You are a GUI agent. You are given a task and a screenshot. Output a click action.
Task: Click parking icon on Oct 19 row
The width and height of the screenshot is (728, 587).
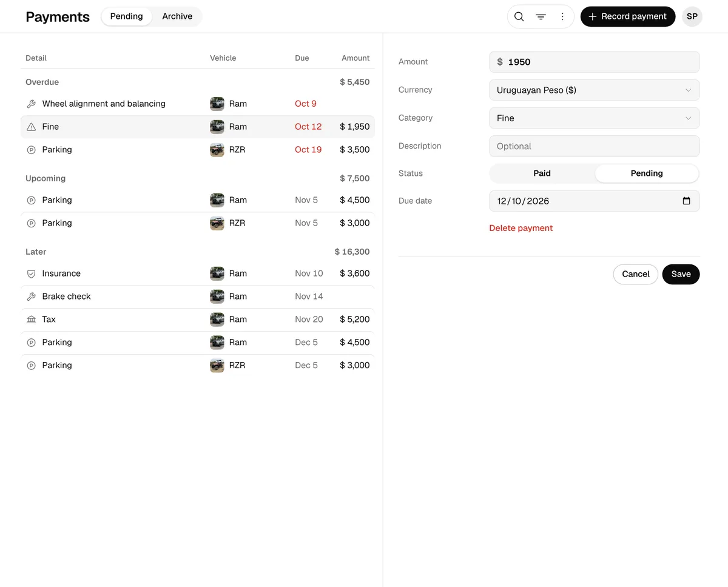point(32,150)
